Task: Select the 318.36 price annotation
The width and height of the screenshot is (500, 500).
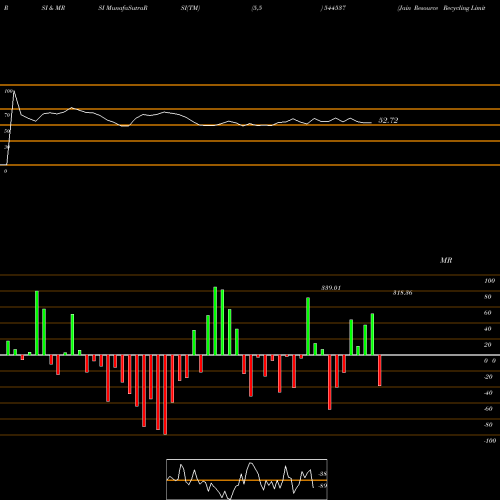Action: (x=402, y=293)
